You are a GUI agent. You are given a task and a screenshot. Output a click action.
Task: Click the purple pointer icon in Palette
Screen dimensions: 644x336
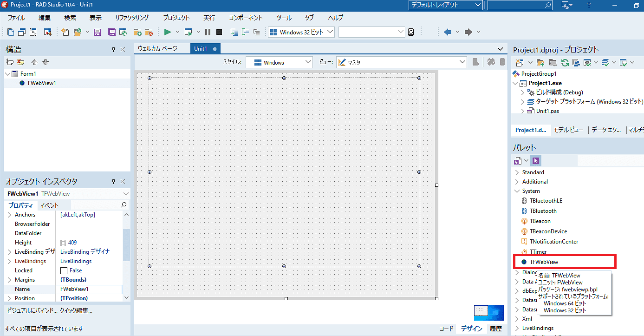pos(536,161)
